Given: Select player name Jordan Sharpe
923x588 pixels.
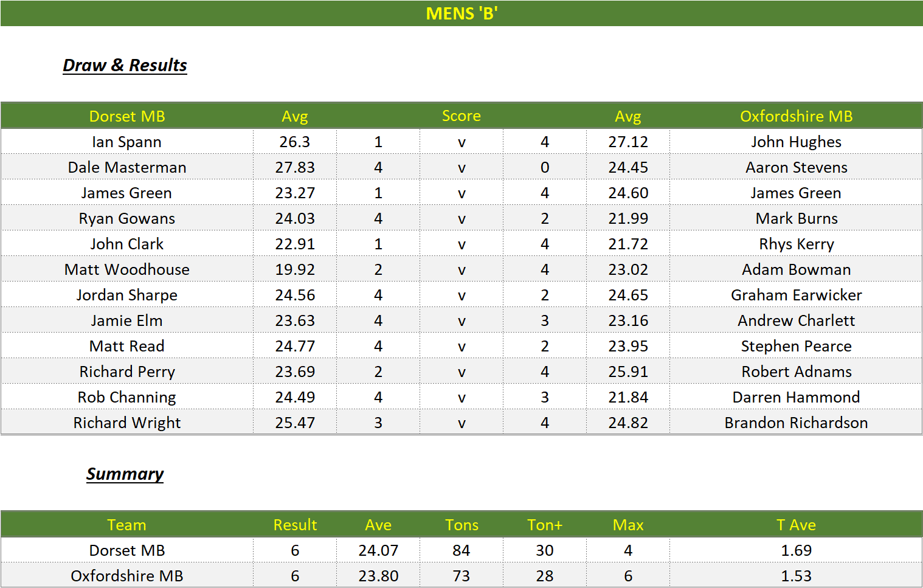Looking at the screenshot, I should click(127, 295).
